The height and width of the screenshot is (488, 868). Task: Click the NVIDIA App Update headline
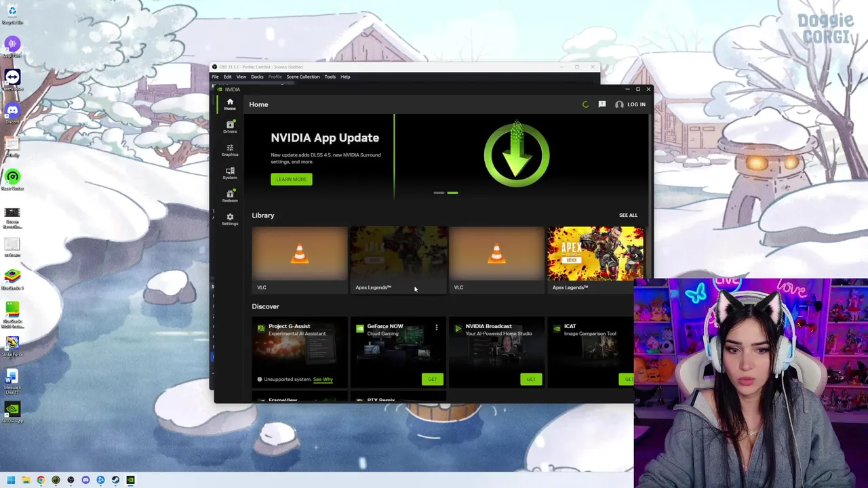(x=325, y=138)
